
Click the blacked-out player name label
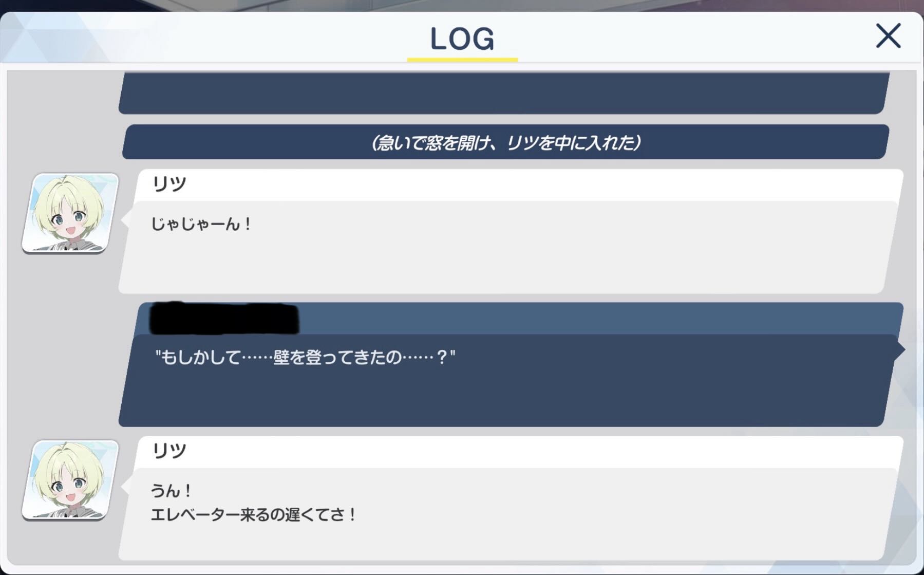click(x=224, y=318)
